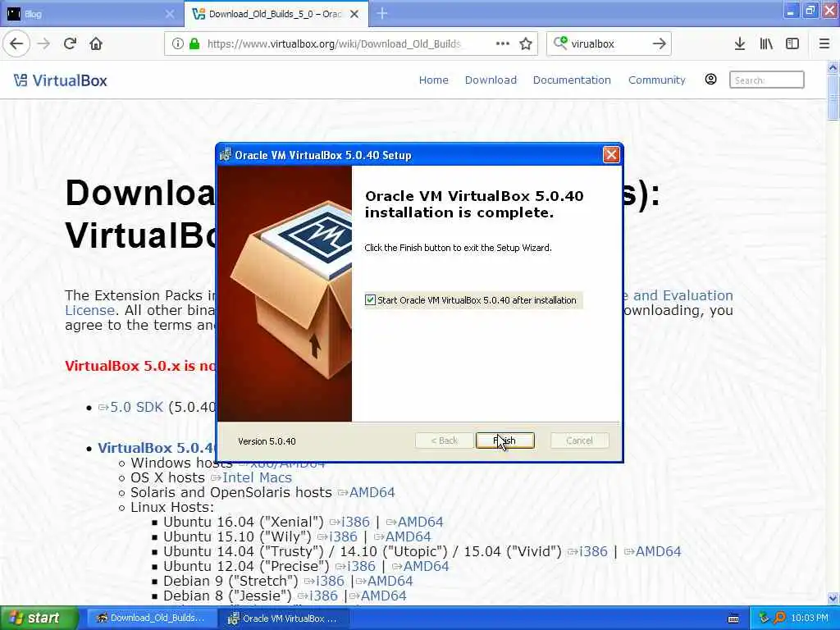Download Ubuntu 12.04 Precise AMD64 link
840x630 pixels.
pyautogui.click(x=421, y=566)
